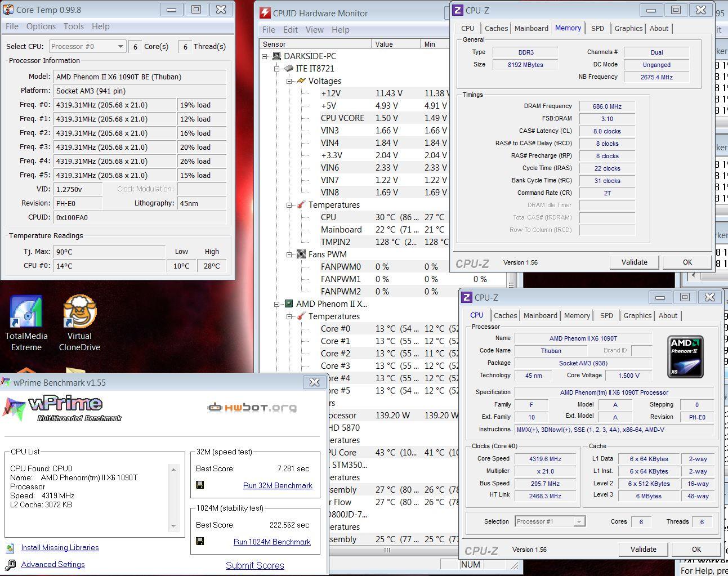Viewport: 728px width, 576px height.
Task: Open the Processor #1 selection dropdown
Action: coord(550,521)
